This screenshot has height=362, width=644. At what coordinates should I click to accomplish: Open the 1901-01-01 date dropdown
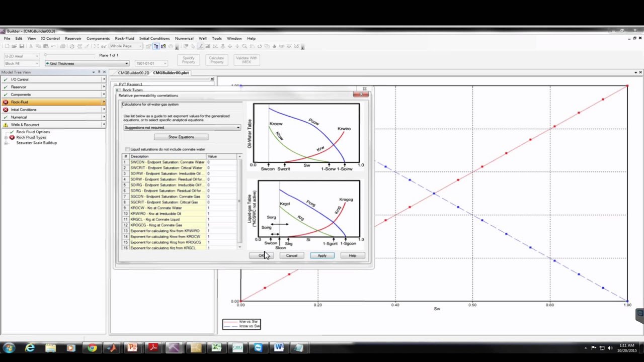pos(150,63)
